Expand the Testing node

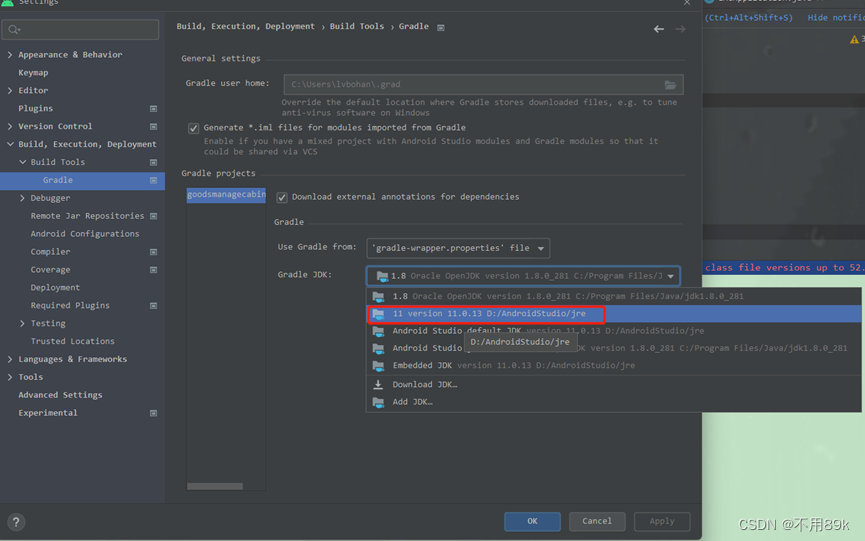(22, 323)
